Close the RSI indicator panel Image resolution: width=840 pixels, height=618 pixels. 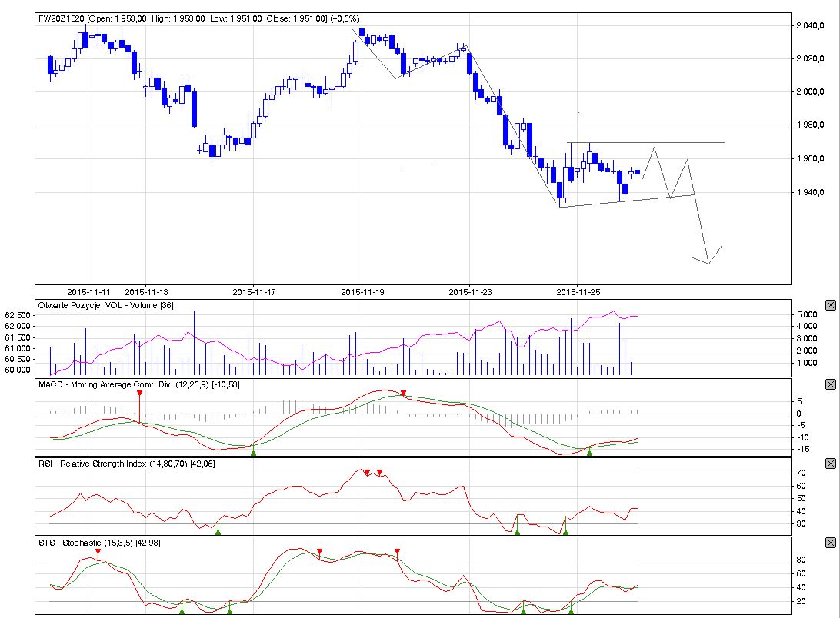[x=830, y=463]
